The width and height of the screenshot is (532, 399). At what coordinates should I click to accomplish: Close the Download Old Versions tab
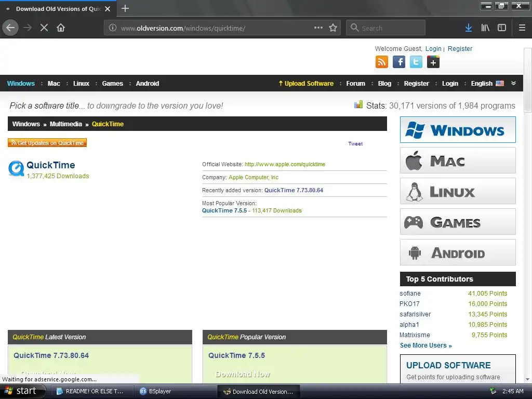coord(108,9)
